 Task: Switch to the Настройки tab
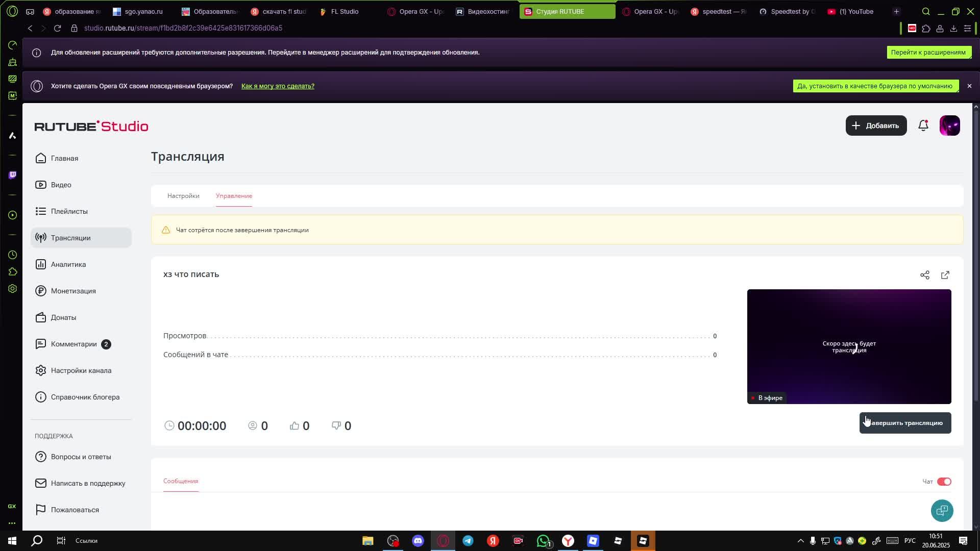click(x=183, y=196)
